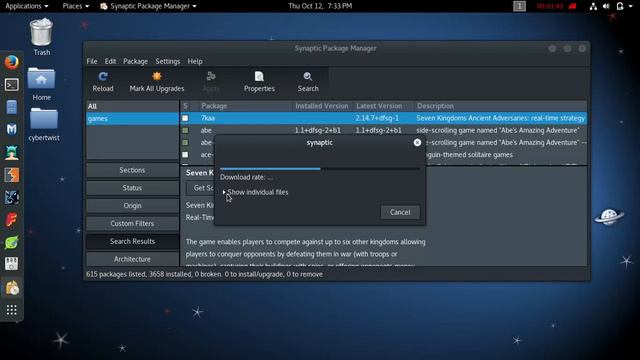Launch Burp Suite from the dock
The image size is (640, 360).
(x=11, y=175)
